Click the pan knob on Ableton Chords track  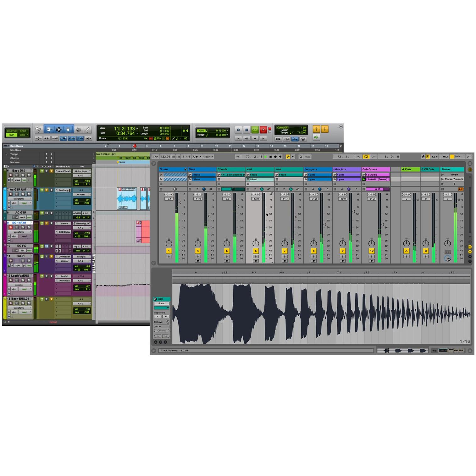[227, 243]
